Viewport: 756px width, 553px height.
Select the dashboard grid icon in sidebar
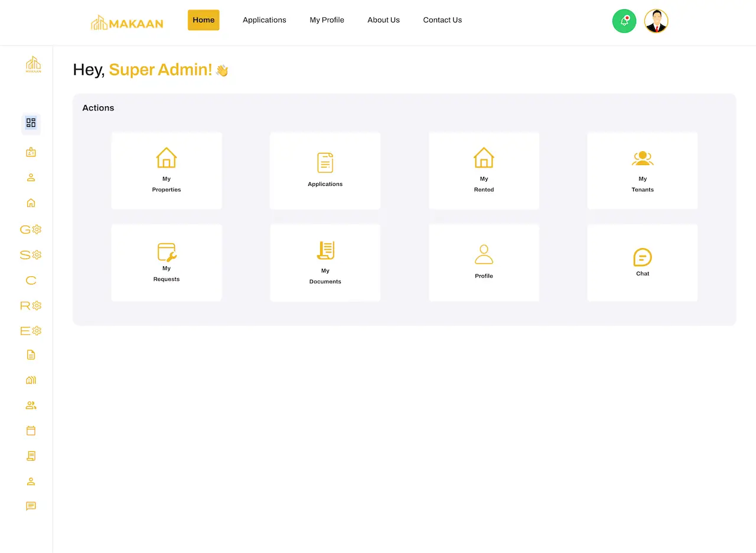31,123
